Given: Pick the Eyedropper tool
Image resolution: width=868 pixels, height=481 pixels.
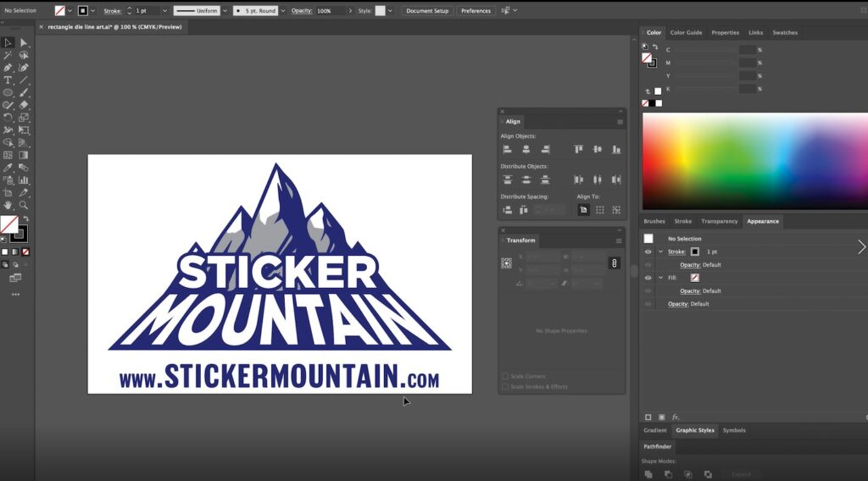Looking at the screenshot, I should point(8,168).
